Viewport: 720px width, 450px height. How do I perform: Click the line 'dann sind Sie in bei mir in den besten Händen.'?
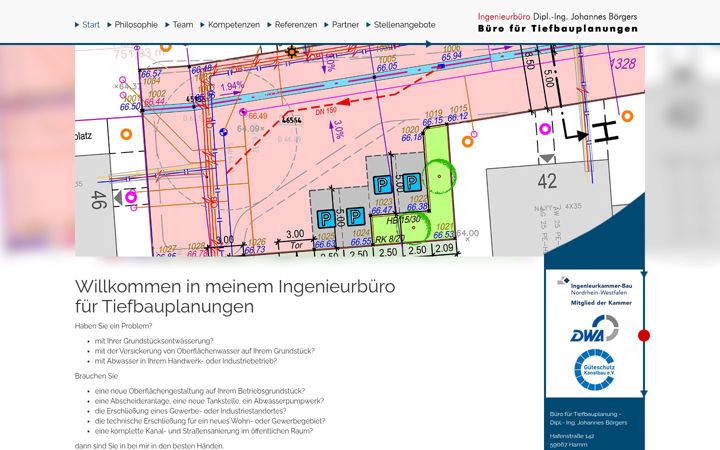pyautogui.click(x=149, y=446)
